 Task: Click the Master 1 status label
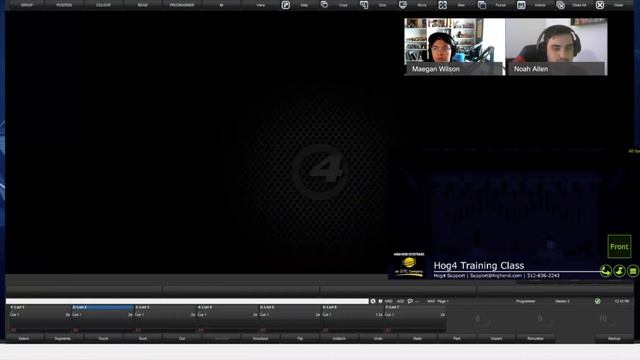(x=562, y=301)
